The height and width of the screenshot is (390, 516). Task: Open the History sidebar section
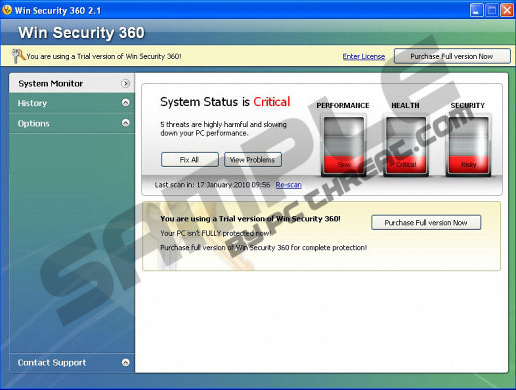click(72, 103)
